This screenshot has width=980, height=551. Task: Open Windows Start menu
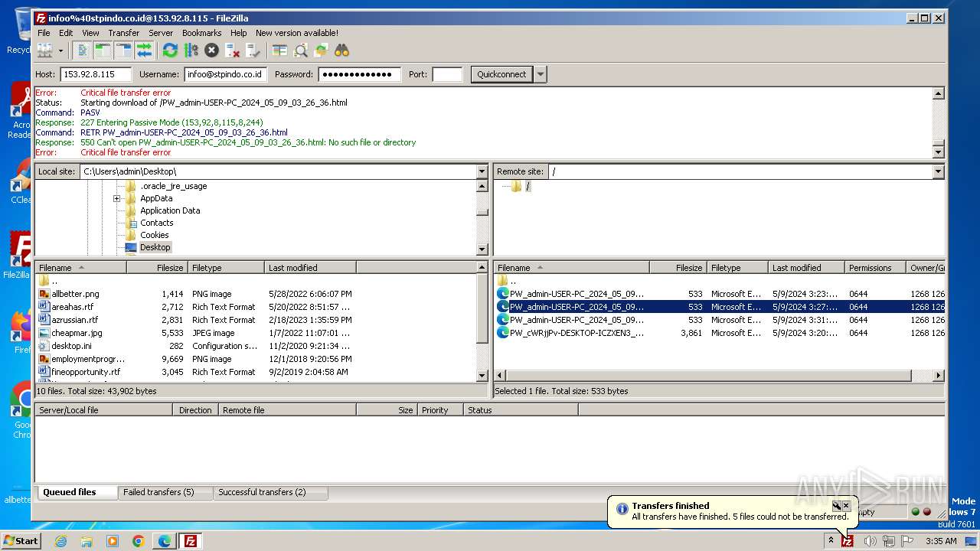[x=21, y=540]
